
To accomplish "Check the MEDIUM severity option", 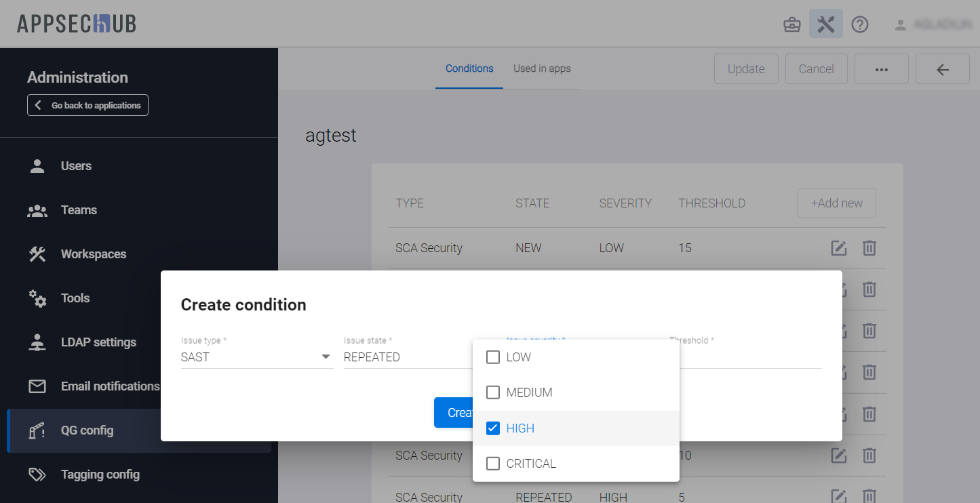I will (493, 393).
